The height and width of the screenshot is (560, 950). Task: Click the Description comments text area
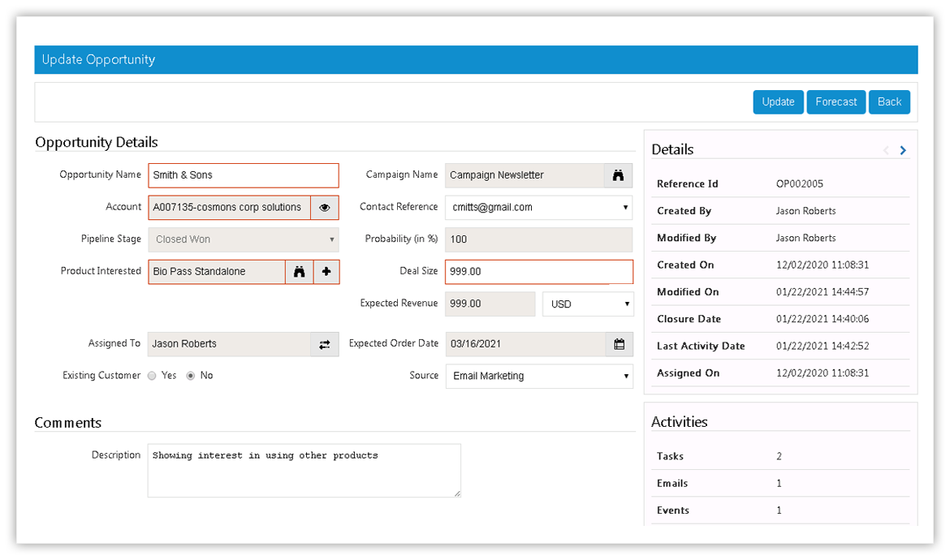(x=304, y=471)
